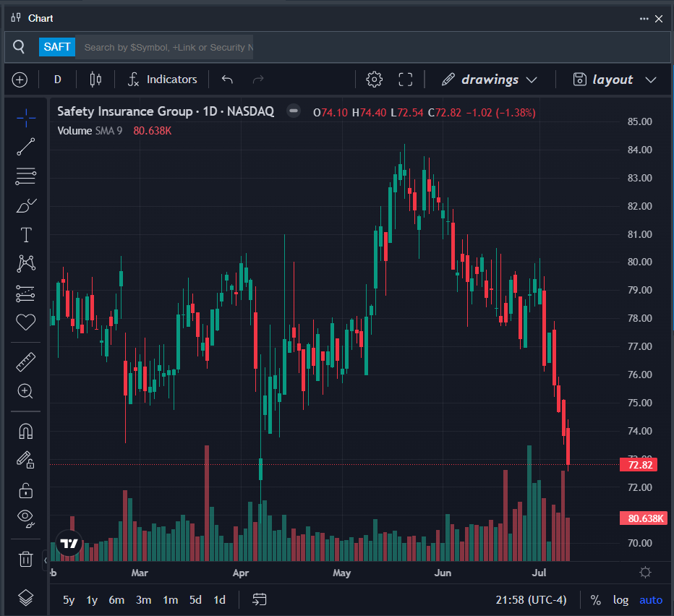The height and width of the screenshot is (616, 674).
Task: Select the text annotation tool
Action: tap(26, 235)
